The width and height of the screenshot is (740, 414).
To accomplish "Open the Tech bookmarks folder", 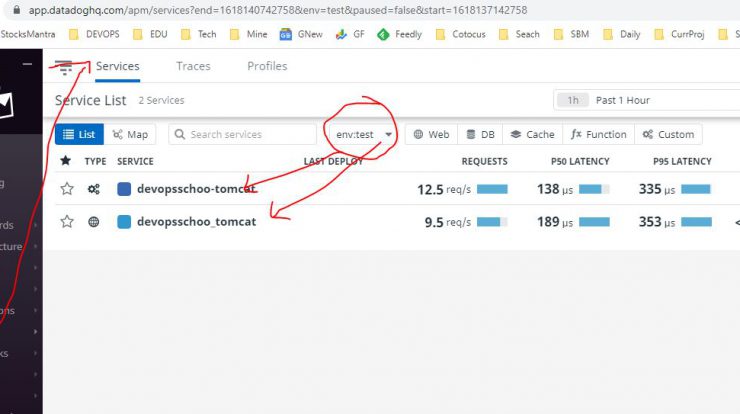I will point(199,34).
